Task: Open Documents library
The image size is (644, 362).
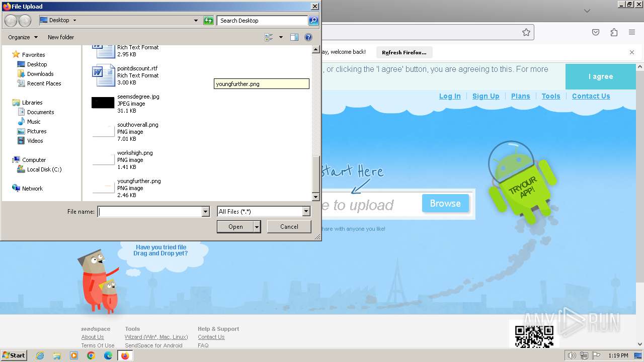Action: [x=40, y=112]
